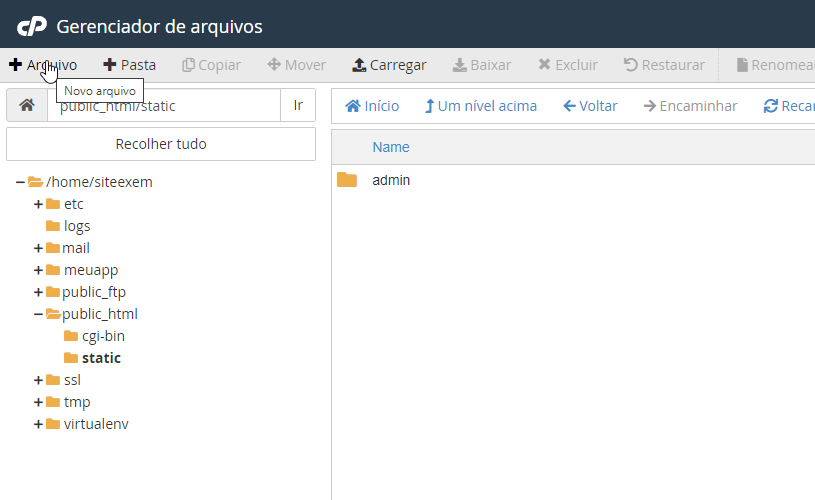This screenshot has height=500, width=815.
Task: Click Recolher tudo button
Action: [161, 144]
